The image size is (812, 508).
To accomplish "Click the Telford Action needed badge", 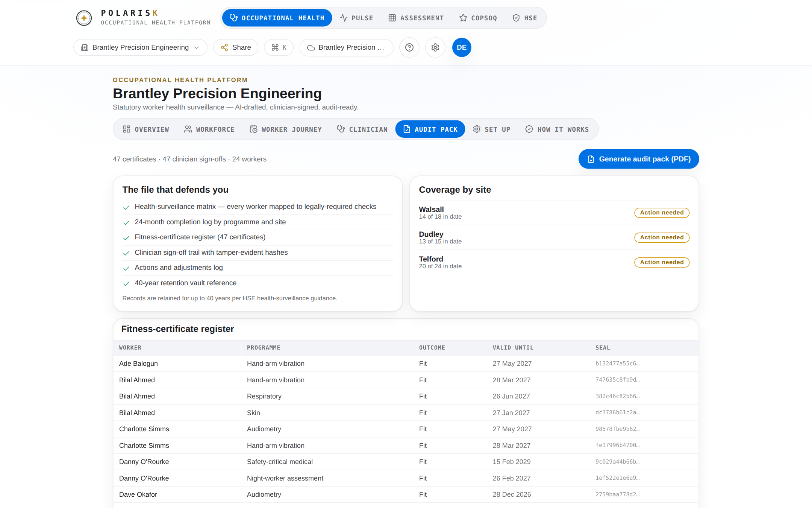I will point(662,262).
